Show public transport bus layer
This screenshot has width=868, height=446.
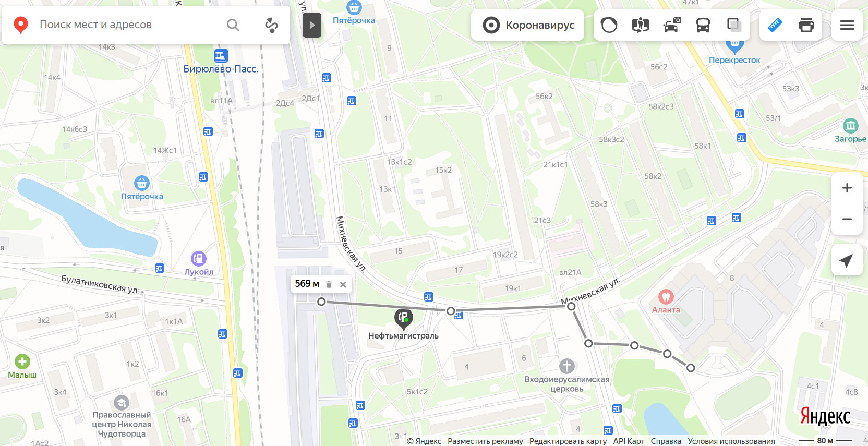pos(703,25)
